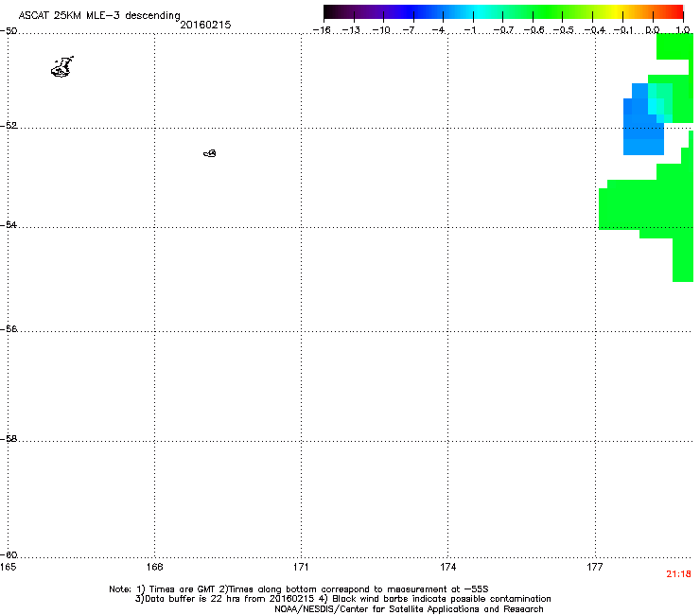
Task: Select the date "20160215" below the title
Action: tap(205, 25)
